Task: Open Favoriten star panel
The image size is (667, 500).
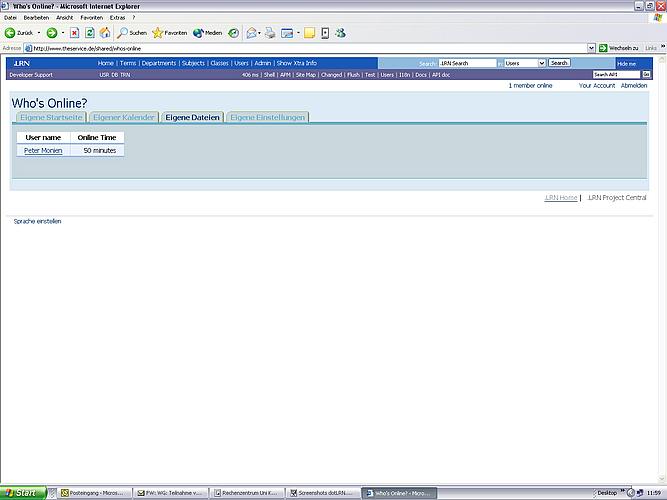Action: pos(170,33)
